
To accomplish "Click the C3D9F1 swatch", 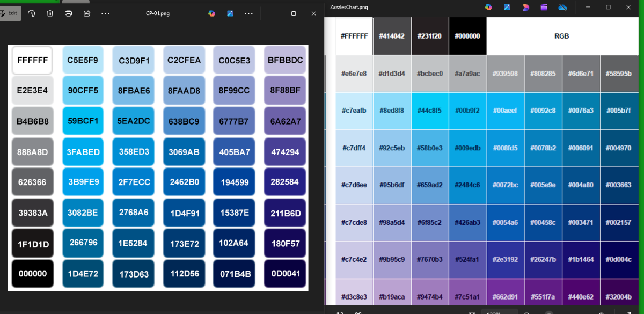I will pos(134,60).
